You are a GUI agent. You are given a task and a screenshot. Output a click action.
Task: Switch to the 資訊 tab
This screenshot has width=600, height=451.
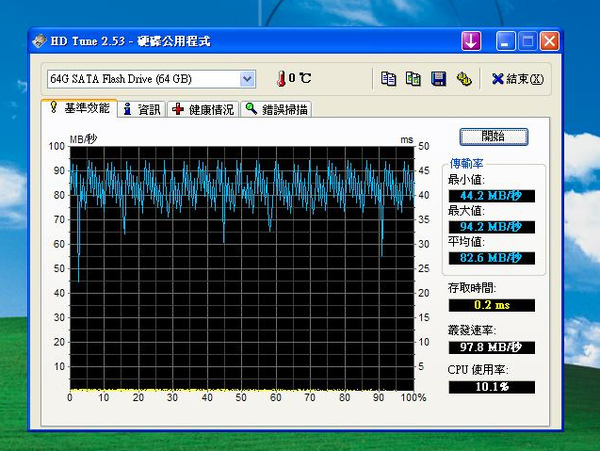[142, 110]
